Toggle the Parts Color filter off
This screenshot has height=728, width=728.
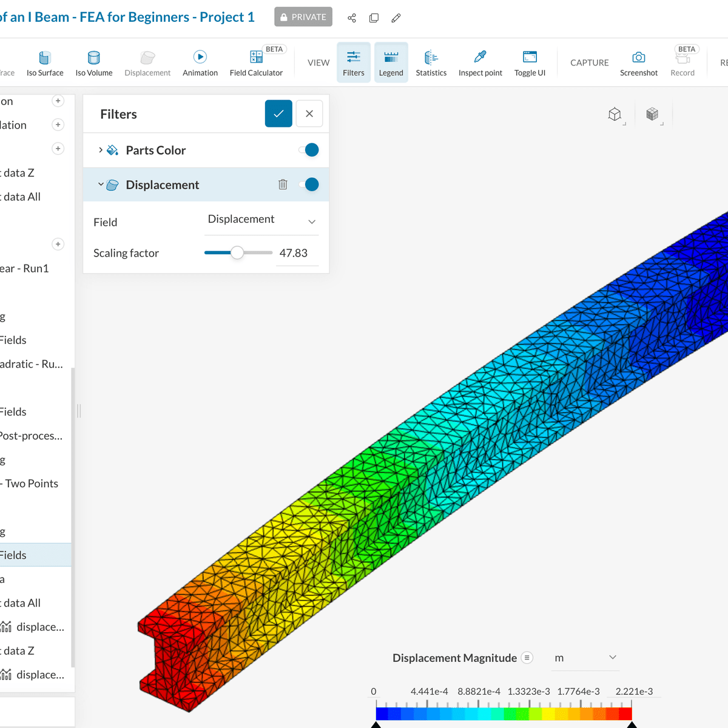[309, 150]
